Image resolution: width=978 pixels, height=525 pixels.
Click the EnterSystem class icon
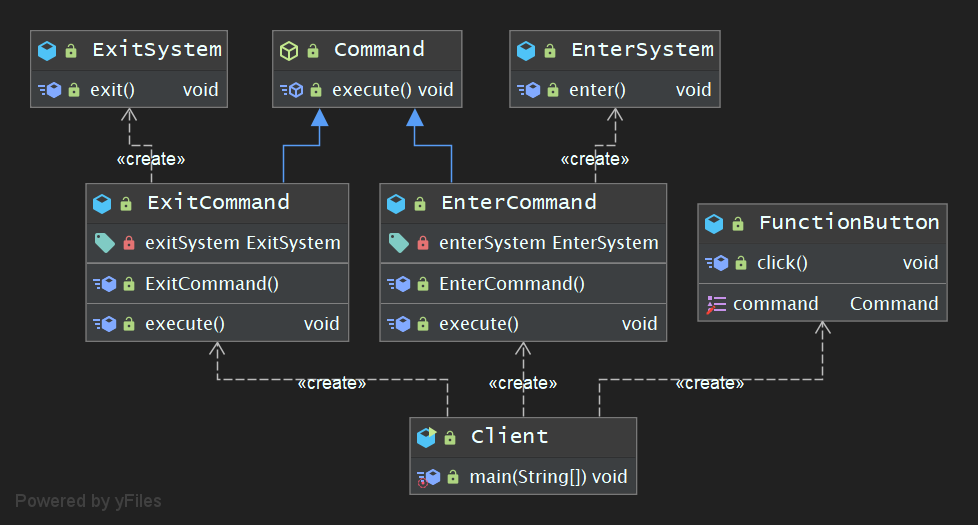tap(526, 50)
